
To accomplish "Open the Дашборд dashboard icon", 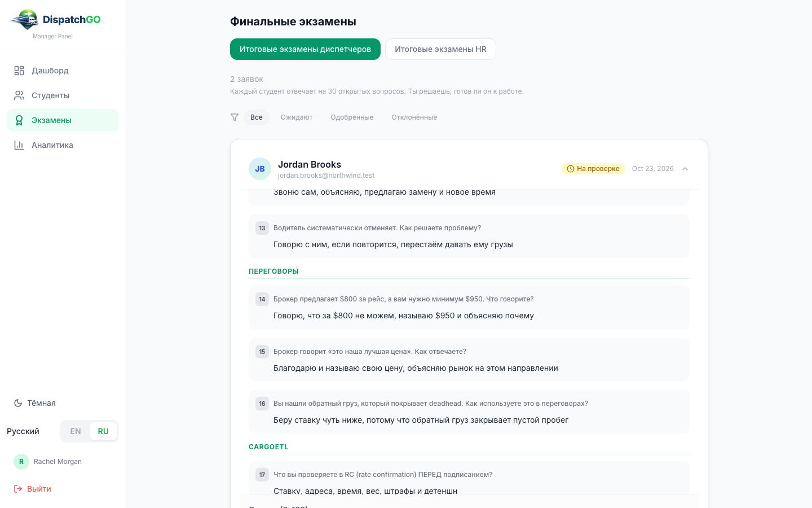I will click(x=19, y=71).
